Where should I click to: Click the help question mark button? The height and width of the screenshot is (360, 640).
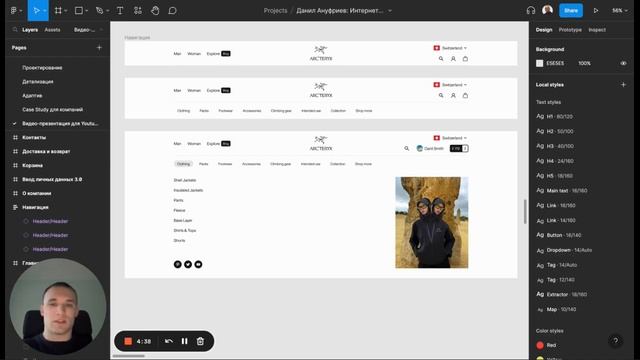616,340
